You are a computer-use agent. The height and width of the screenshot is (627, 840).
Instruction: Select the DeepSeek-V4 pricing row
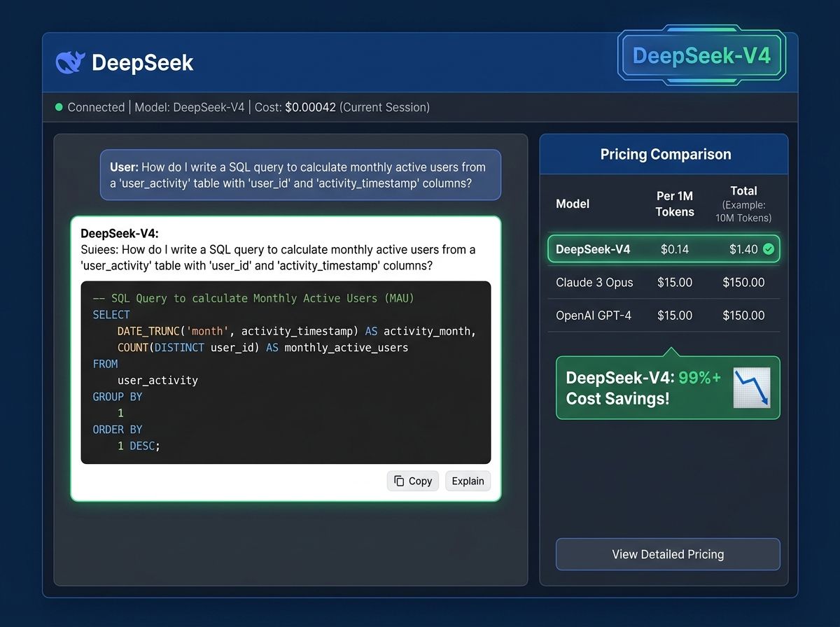pyautogui.click(x=664, y=249)
